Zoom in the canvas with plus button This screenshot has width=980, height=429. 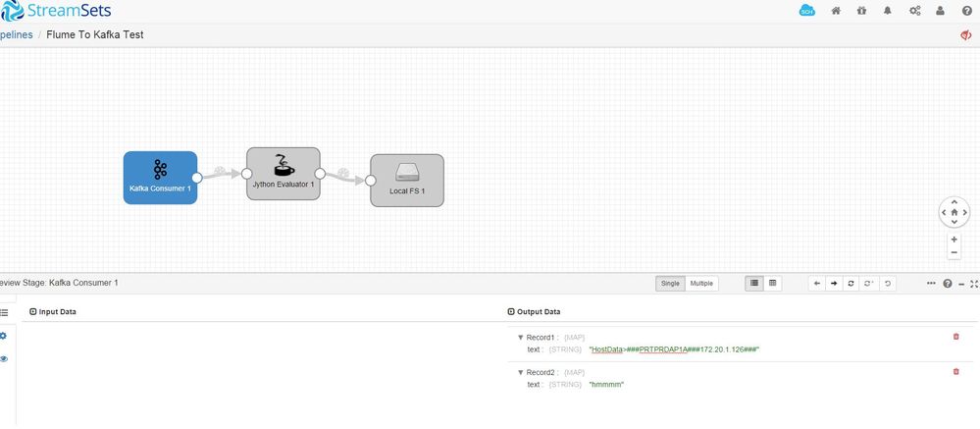[954, 240]
